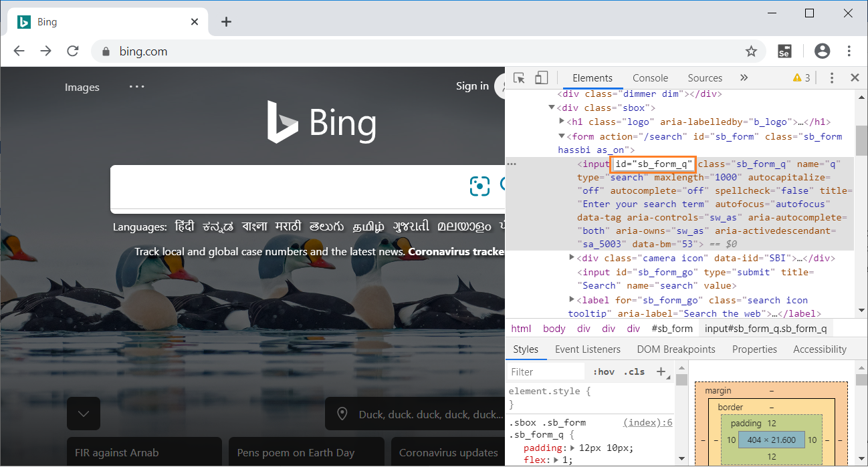Switch to the Elements tab
868x467 pixels.
(592, 78)
